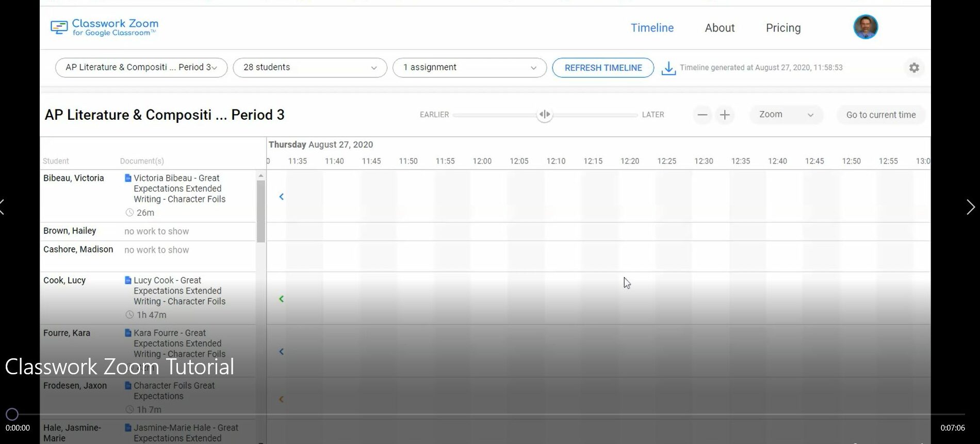The image size is (980, 444).
Task: Click the earlier/later slider handle
Action: (x=545, y=115)
